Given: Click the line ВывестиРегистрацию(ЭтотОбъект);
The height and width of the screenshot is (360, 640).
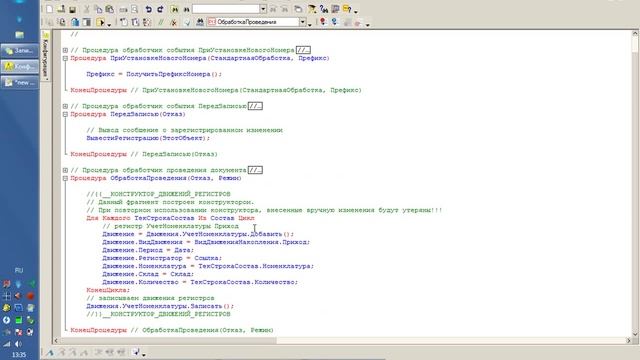Looking at the screenshot, I should pyautogui.click(x=148, y=138).
